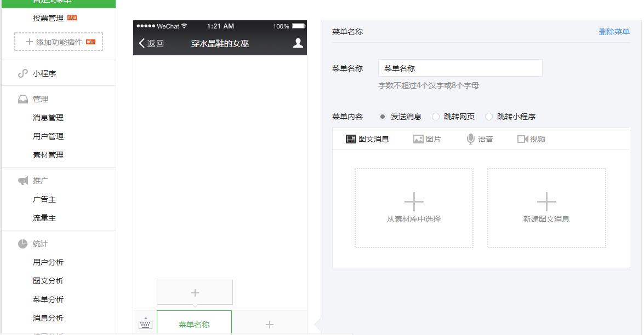Switch to the 语音 tab
The image size is (644, 335).
click(x=480, y=139)
